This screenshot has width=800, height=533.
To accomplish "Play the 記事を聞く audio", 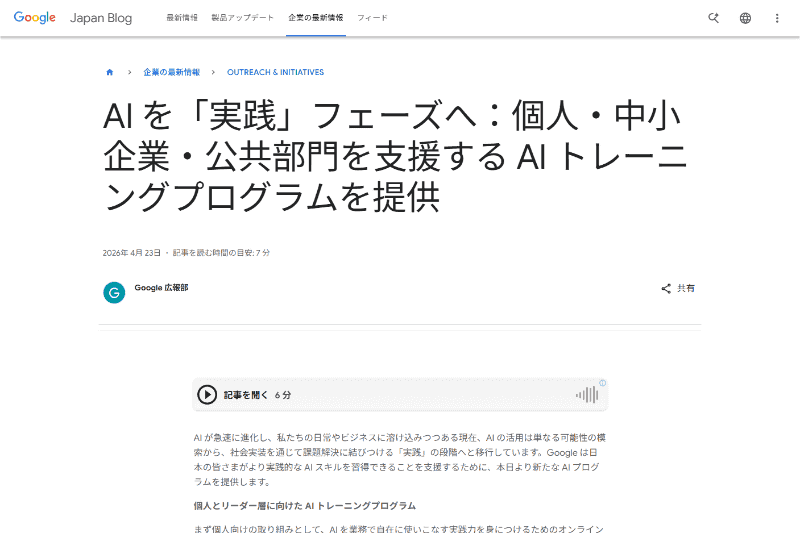I will tap(207, 395).
